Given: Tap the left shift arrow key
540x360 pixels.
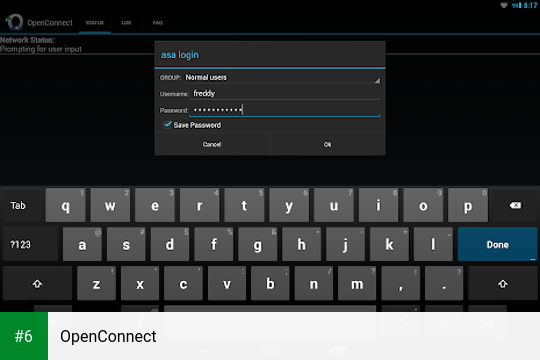Looking at the screenshot, I should tap(37, 284).
